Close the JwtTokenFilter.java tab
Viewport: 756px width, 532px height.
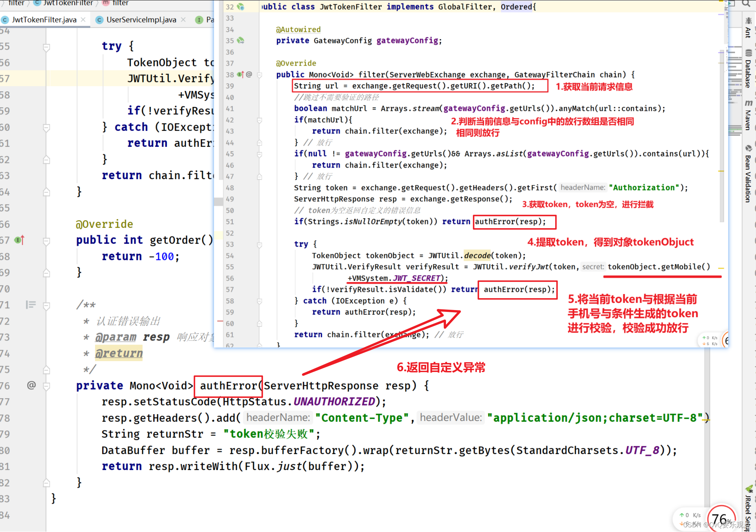coord(83,20)
